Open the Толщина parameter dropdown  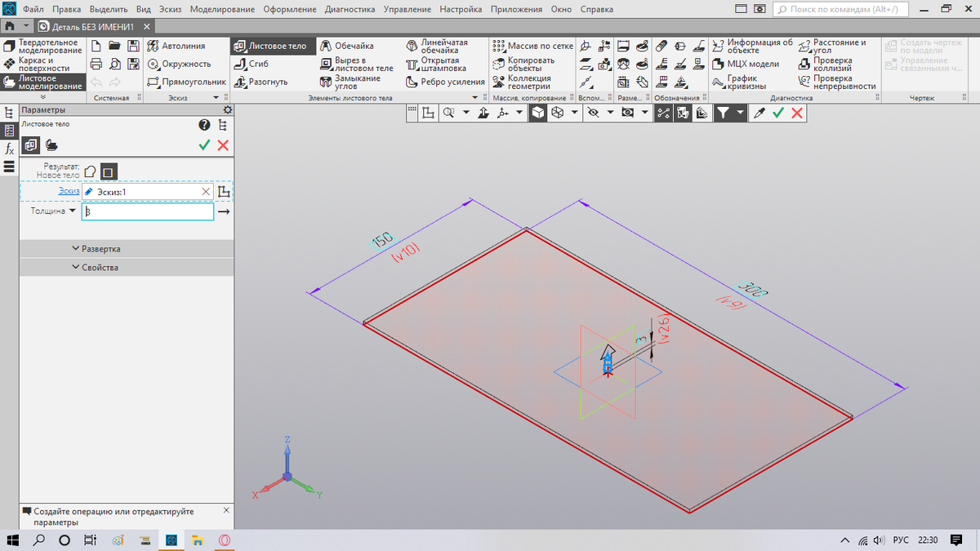73,211
